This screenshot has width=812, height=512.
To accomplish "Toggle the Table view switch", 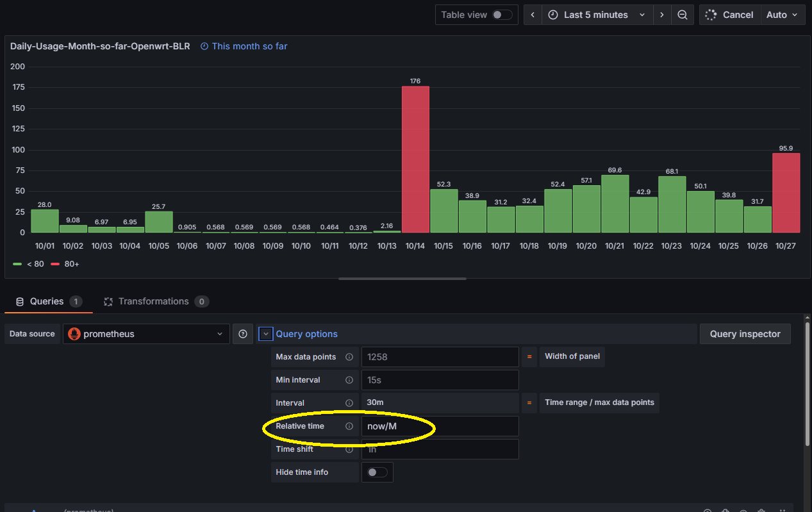I will click(x=502, y=15).
